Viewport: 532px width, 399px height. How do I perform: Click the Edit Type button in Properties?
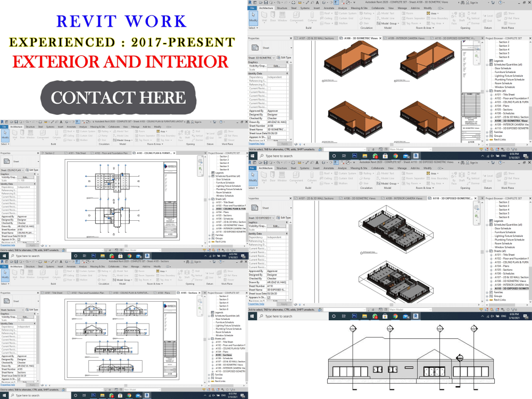[x=284, y=57]
